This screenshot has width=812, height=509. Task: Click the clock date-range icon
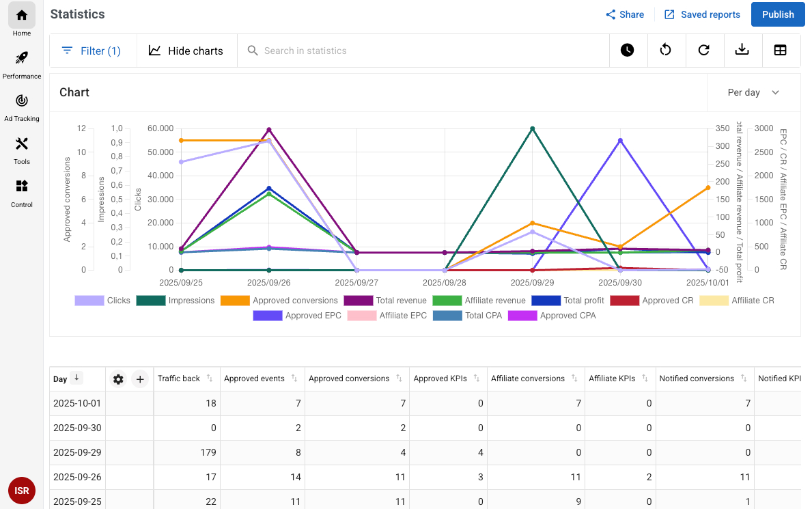click(x=627, y=51)
